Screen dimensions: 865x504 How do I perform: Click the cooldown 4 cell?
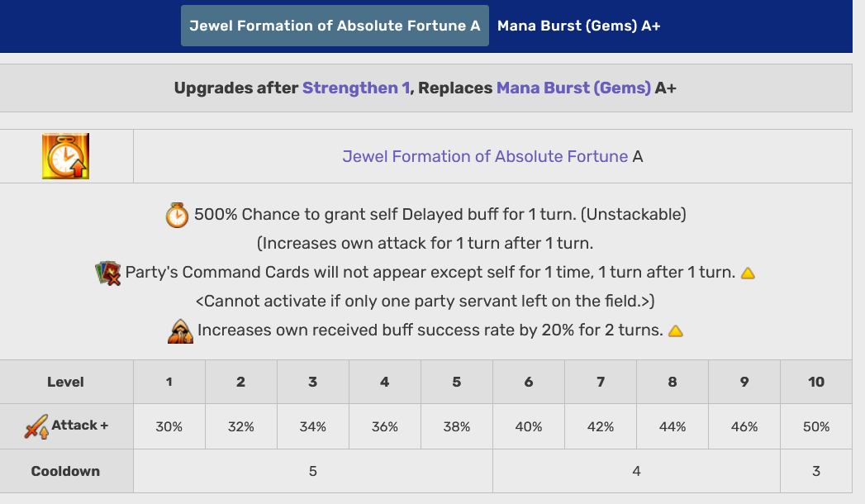click(x=636, y=471)
